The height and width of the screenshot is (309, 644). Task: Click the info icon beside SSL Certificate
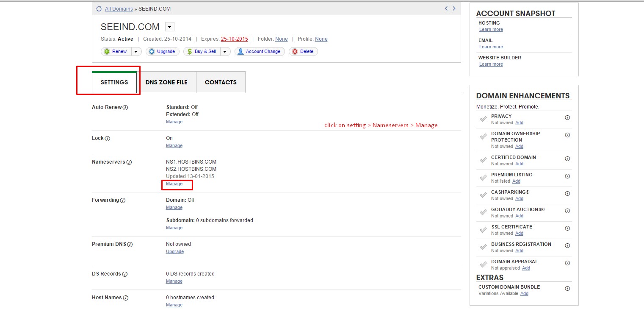[x=567, y=228]
